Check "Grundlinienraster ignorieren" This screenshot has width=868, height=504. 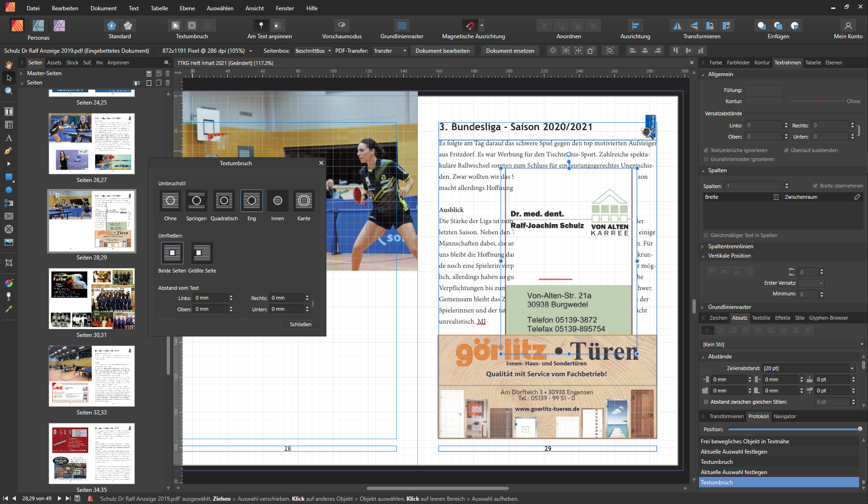tap(706, 159)
